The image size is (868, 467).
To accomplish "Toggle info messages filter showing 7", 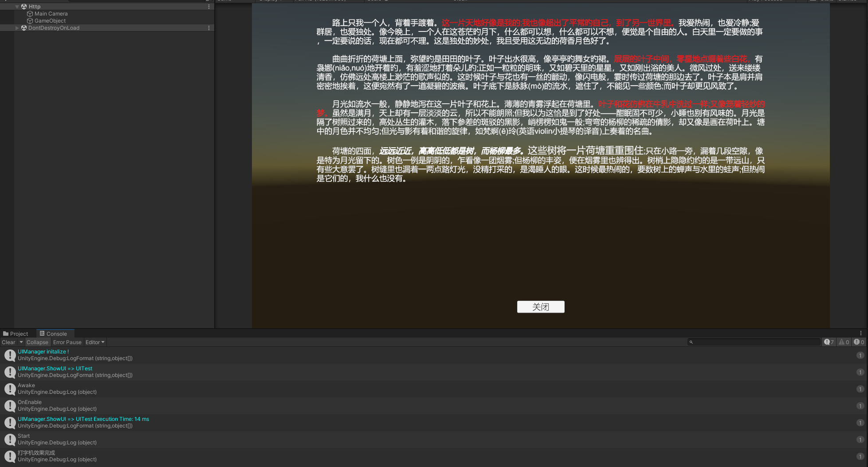I will click(829, 342).
